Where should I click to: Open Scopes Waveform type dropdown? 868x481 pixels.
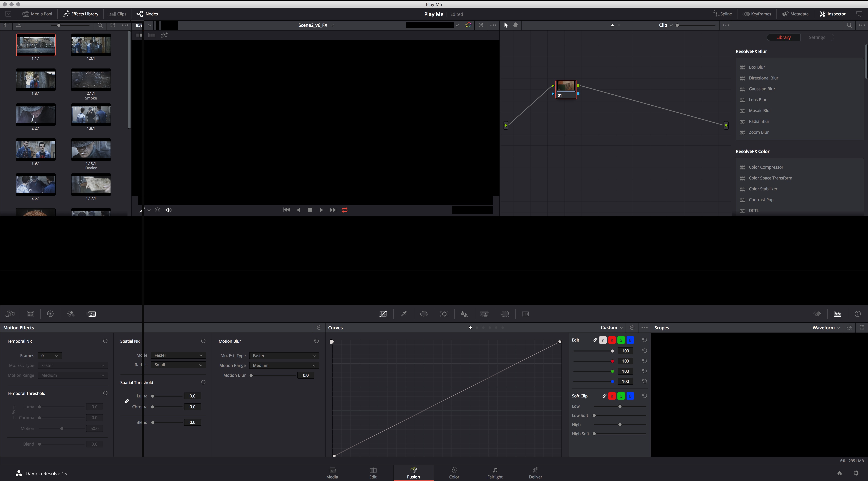826,327
